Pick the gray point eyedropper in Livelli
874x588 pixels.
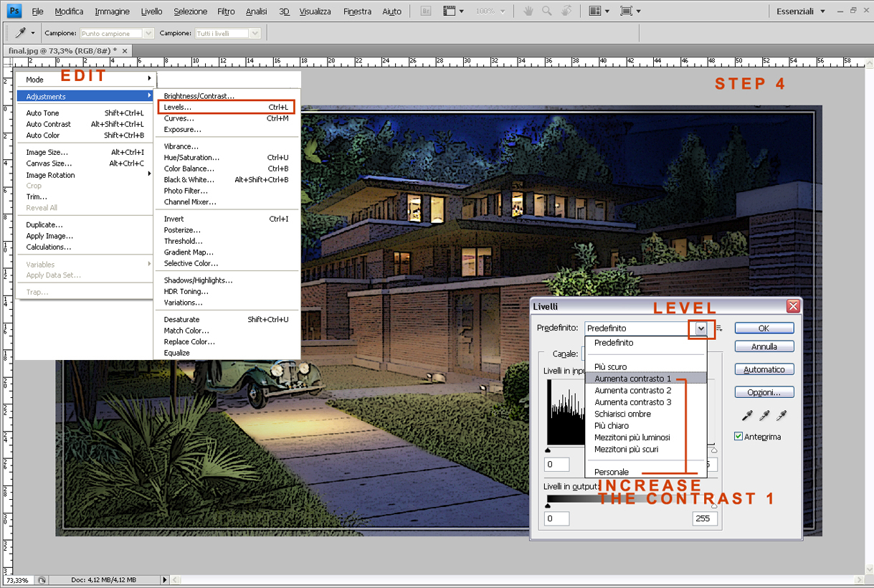pos(764,416)
